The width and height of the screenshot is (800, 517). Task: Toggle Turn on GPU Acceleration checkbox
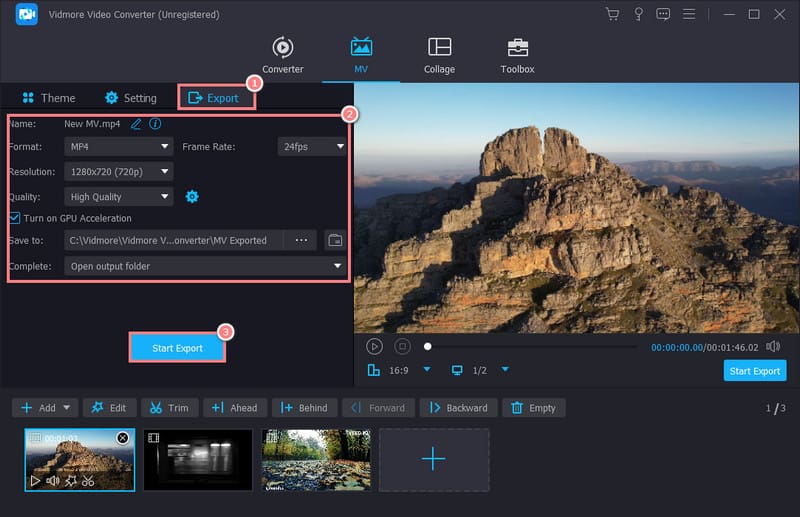click(x=15, y=218)
